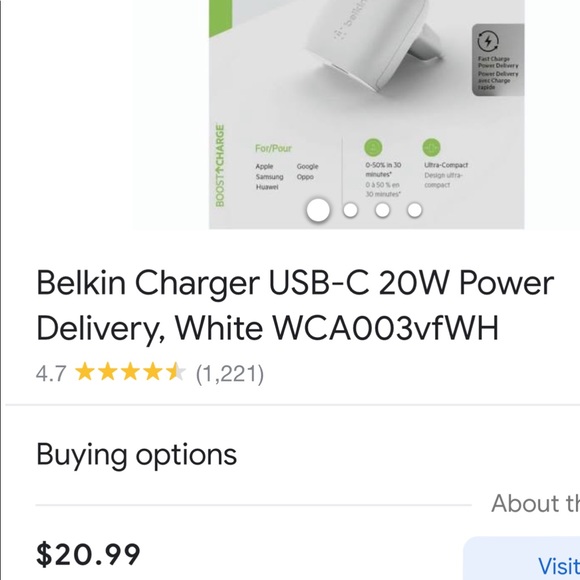Select the first image carousel dot
Image resolution: width=580 pixels, height=580 pixels.
[x=318, y=210]
